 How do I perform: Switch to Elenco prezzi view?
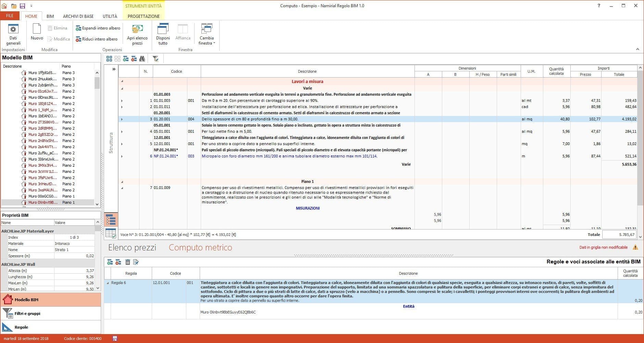[132, 247]
